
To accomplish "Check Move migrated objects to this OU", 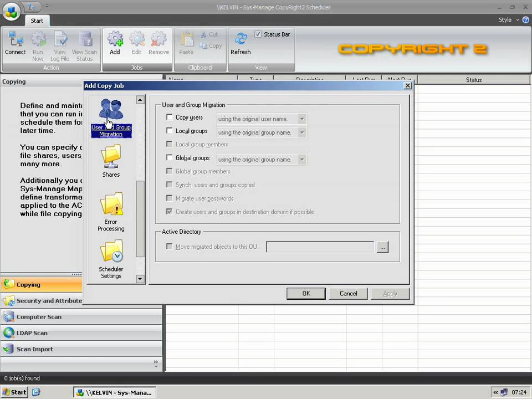I will coord(170,246).
